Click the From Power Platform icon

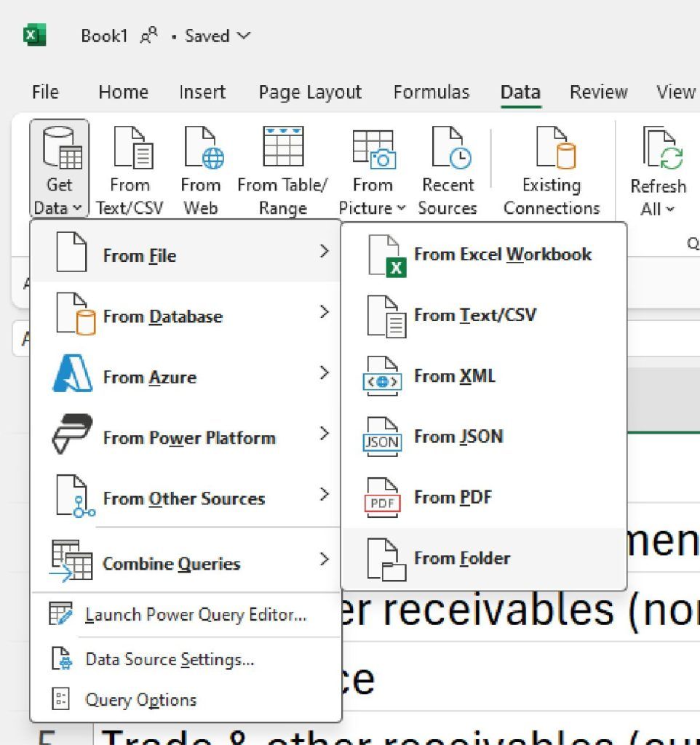(72, 434)
